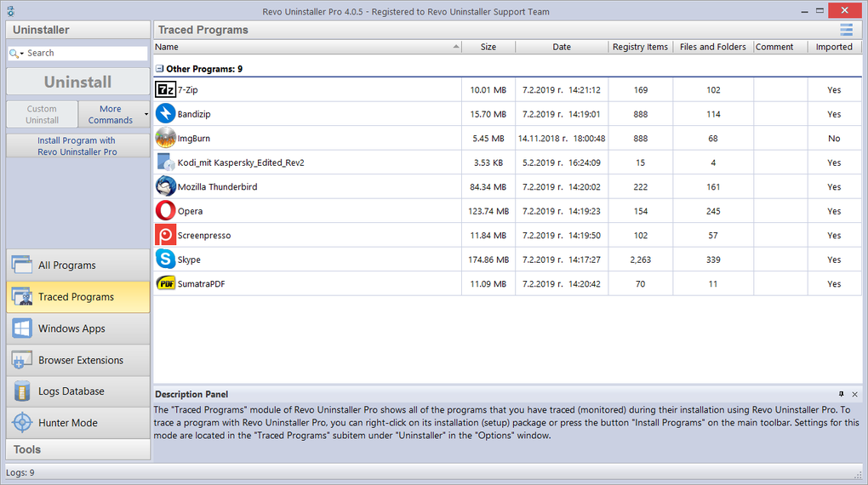Sort by the Name column header
The height and width of the screenshot is (485, 868).
pyautogui.click(x=307, y=47)
